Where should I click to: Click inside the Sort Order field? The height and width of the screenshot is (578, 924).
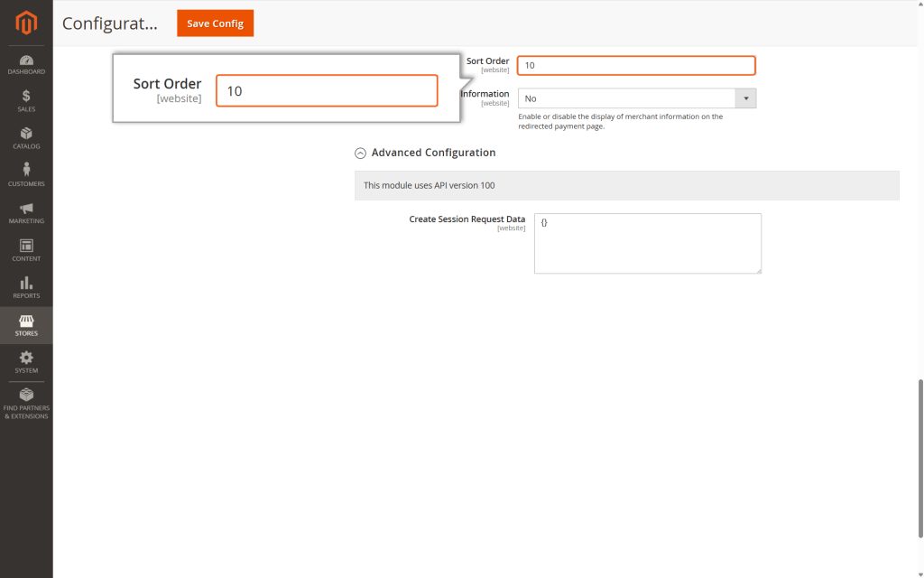click(x=636, y=65)
